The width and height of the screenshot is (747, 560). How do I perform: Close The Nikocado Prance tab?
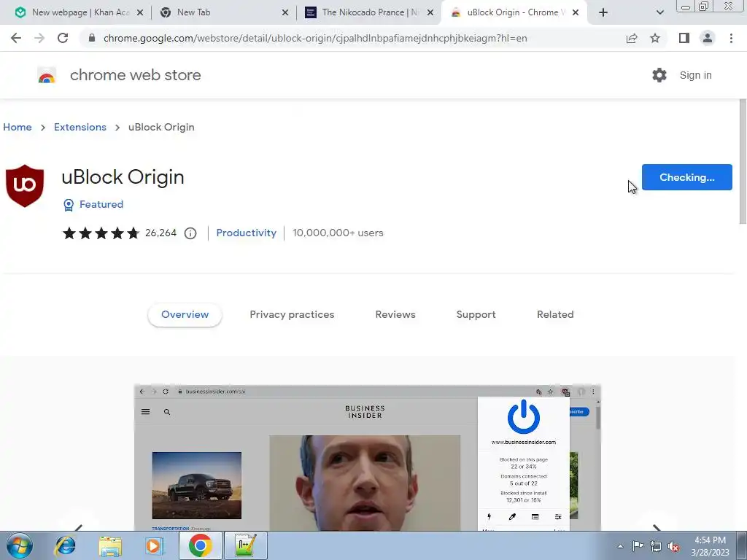430,12
